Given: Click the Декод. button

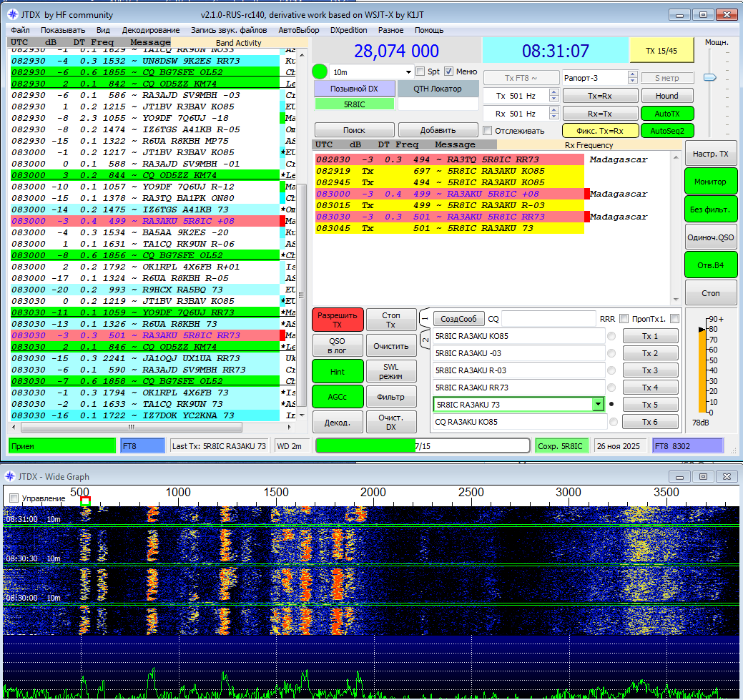Looking at the screenshot, I should (x=338, y=422).
